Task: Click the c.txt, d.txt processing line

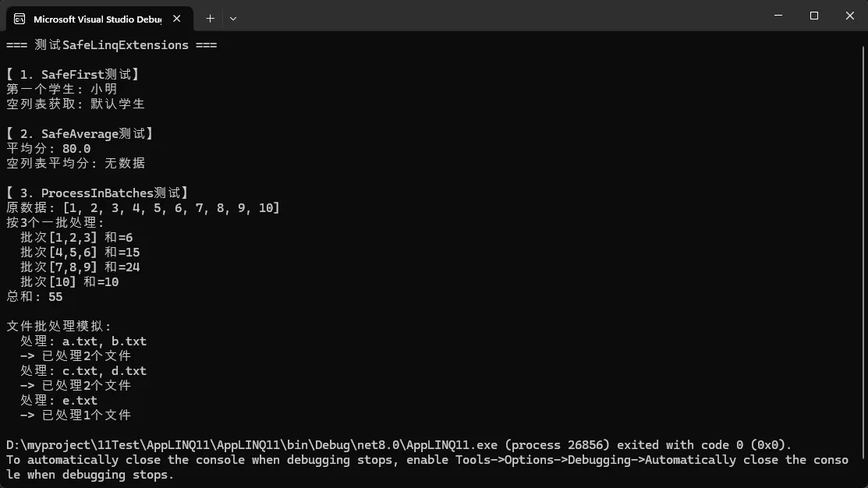Action: coord(83,371)
